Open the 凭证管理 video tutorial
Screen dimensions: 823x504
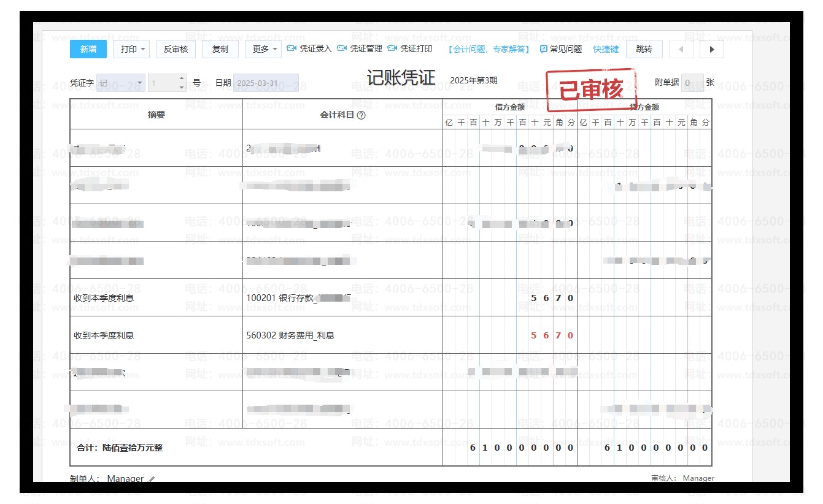pyautogui.click(x=342, y=48)
